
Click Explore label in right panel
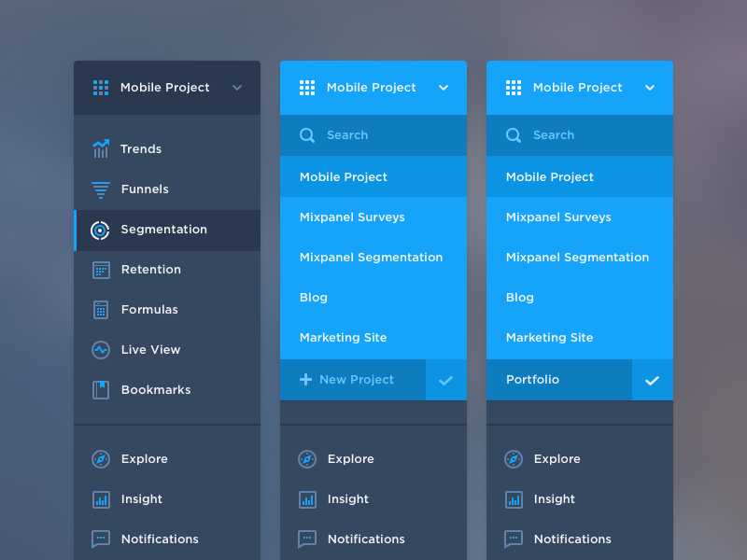tap(557, 459)
